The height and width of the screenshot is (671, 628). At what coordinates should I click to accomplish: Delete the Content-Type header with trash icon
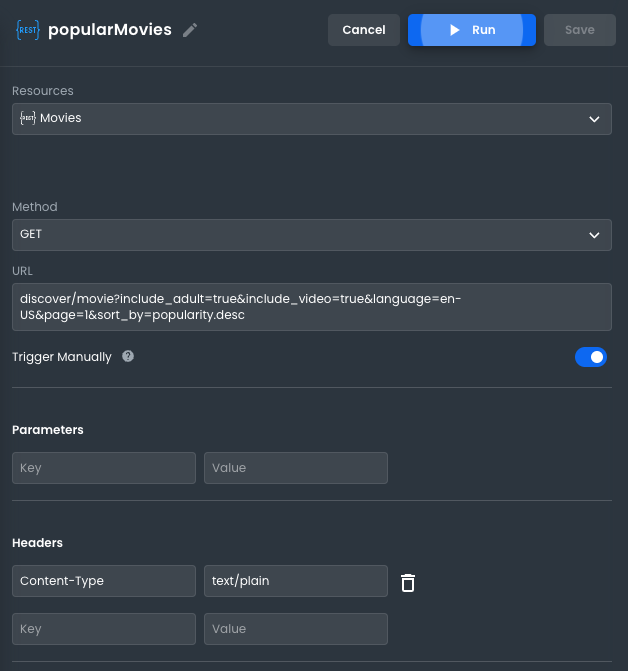coord(408,582)
